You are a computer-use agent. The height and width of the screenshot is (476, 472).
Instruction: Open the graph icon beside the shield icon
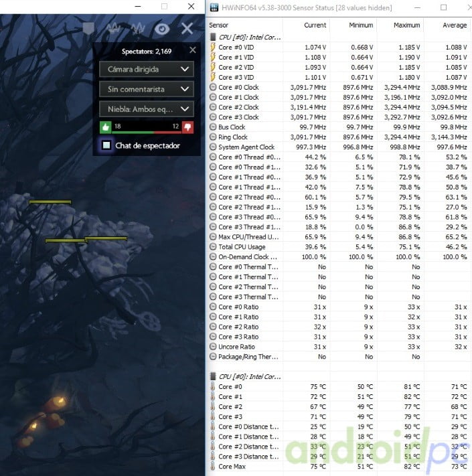click(113, 29)
